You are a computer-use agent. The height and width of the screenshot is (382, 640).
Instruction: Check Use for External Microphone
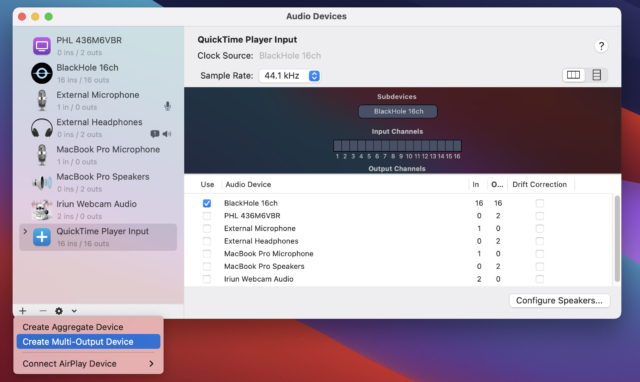(207, 229)
